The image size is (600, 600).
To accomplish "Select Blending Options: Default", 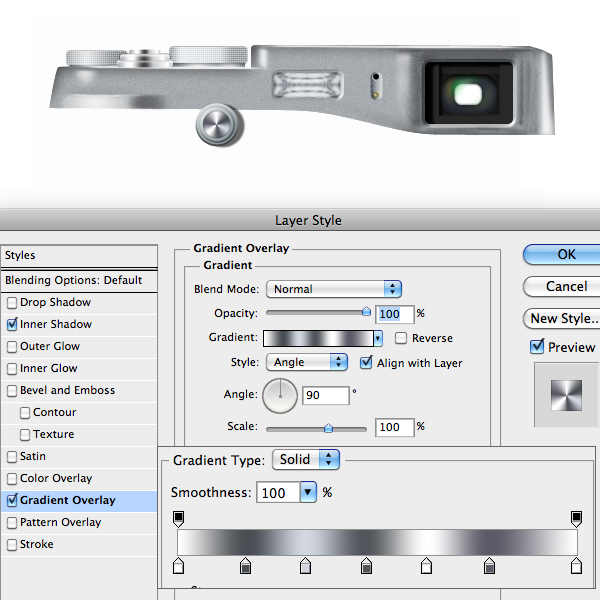I will pos(79,280).
